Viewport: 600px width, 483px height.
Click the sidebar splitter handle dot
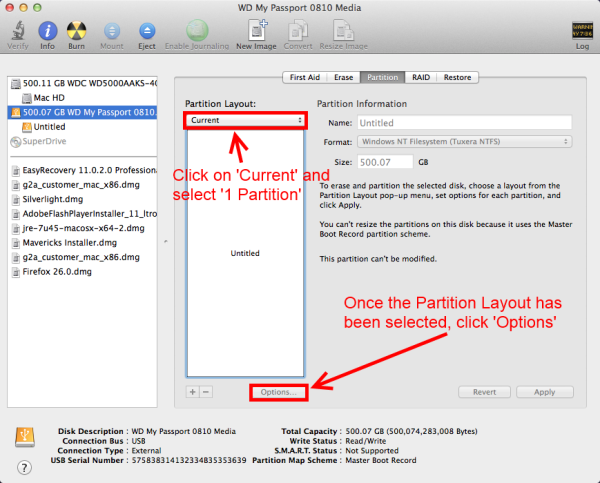[166, 242]
